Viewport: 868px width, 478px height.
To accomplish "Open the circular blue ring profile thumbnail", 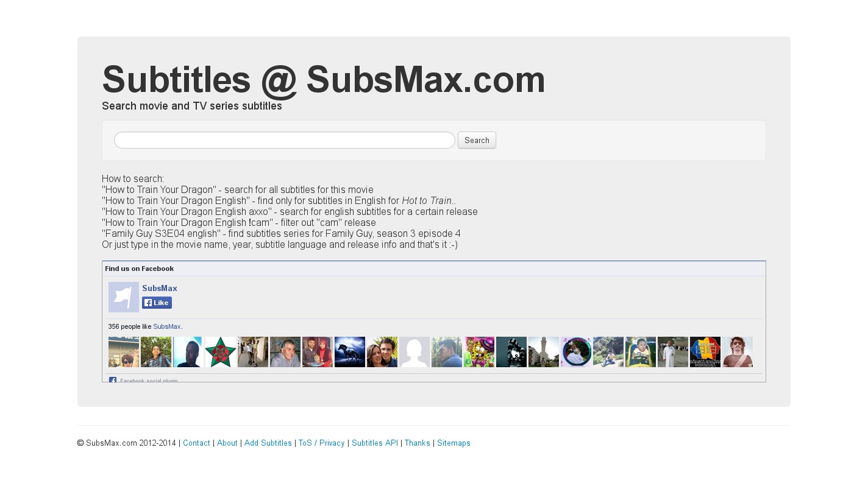I will coord(576,352).
